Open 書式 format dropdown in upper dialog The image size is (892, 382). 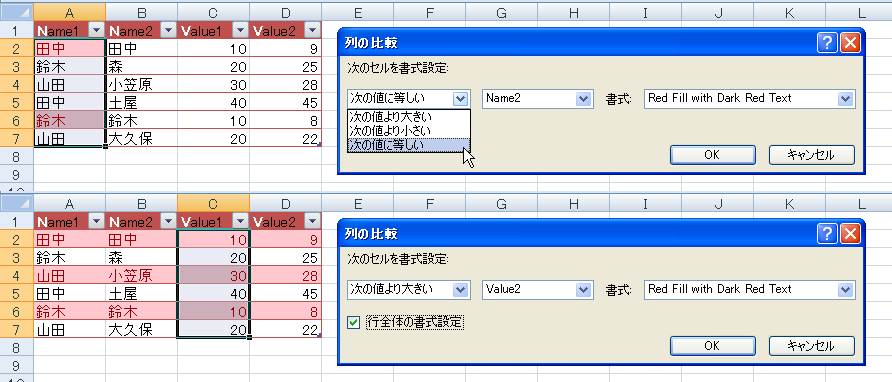click(846, 98)
